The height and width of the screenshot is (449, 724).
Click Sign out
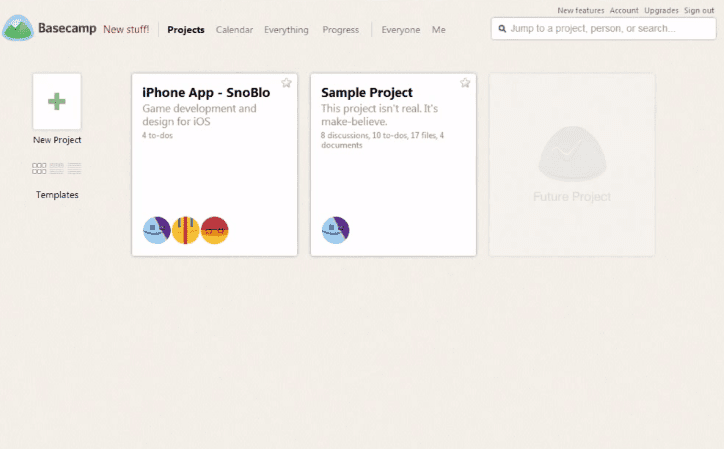[x=699, y=10]
